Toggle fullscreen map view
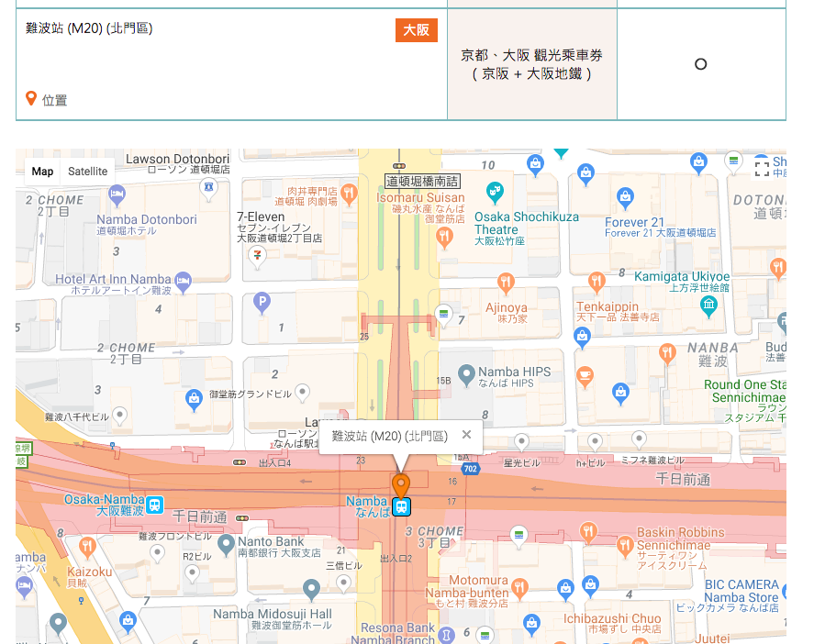Viewport: 825px width, 644px height. [762, 169]
